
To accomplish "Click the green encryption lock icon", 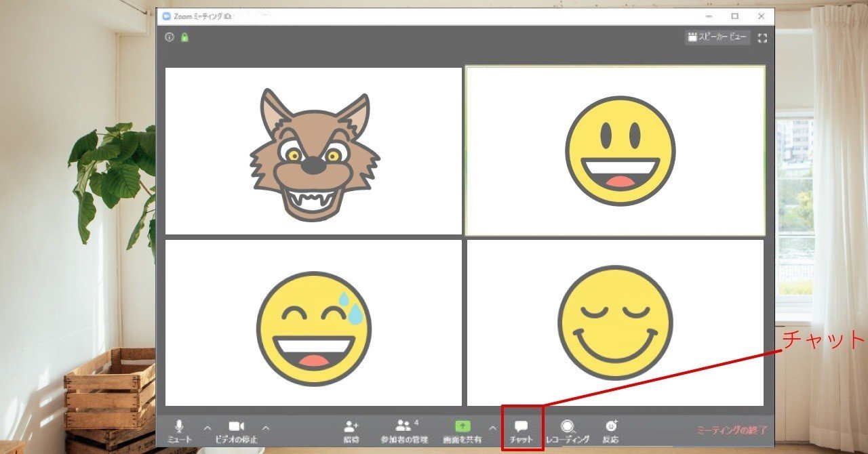I will point(184,37).
